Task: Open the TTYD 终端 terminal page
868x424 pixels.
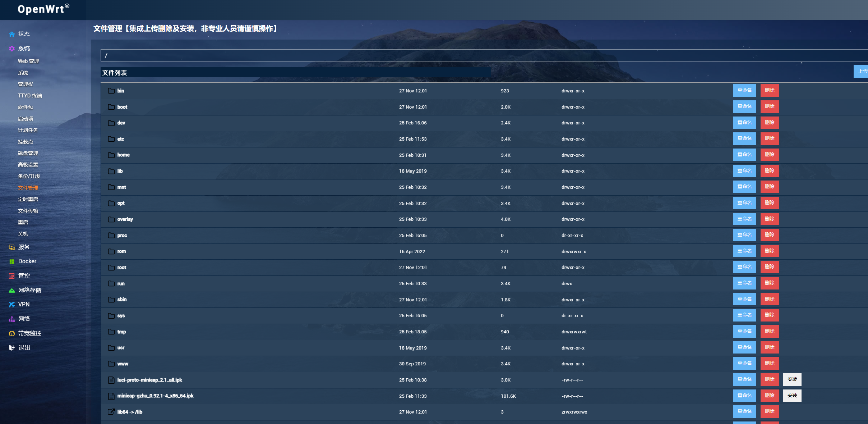Action: point(30,96)
